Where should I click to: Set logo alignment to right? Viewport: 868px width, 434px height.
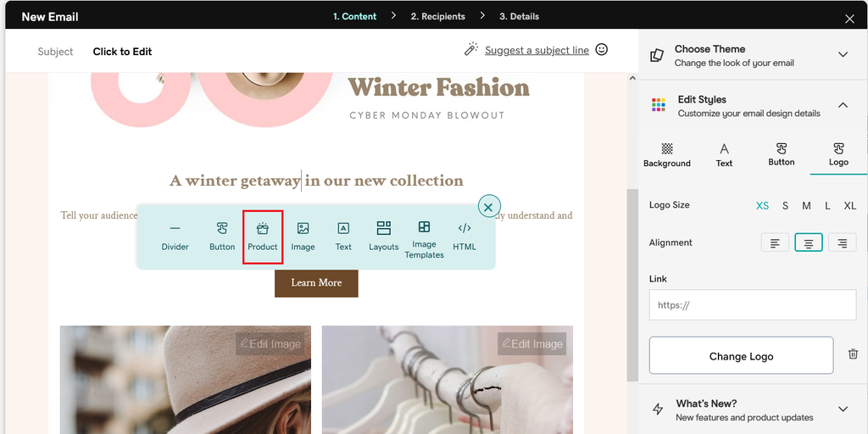tap(842, 243)
